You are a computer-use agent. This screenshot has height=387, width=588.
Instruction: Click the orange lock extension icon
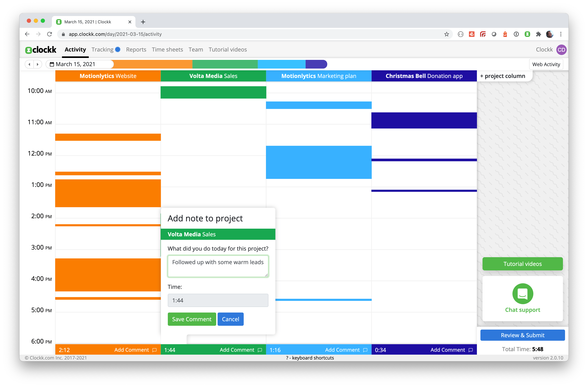(505, 34)
